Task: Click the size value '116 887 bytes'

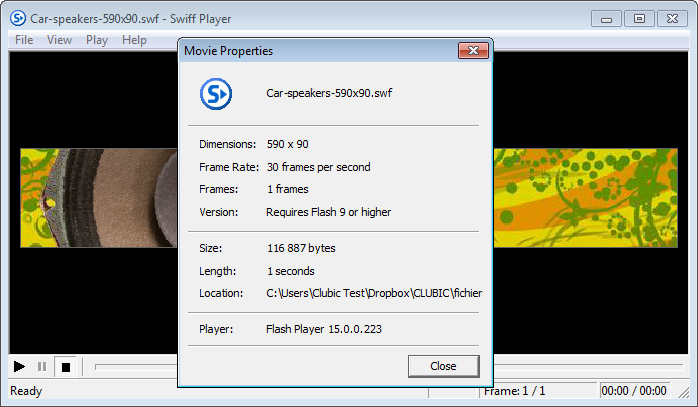Action: (301, 248)
